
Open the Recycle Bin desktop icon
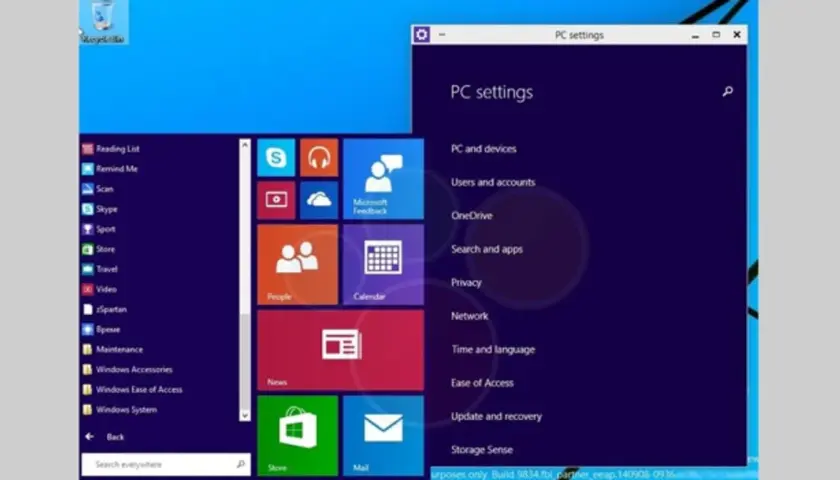[x=103, y=22]
